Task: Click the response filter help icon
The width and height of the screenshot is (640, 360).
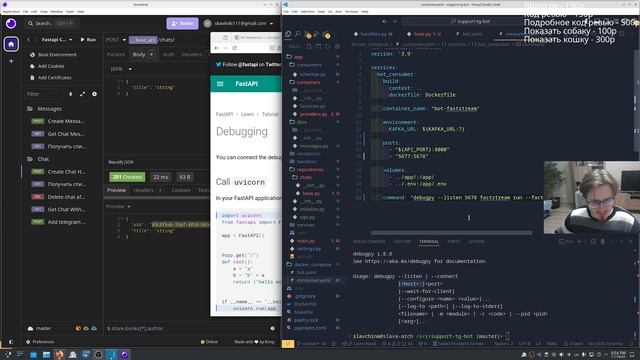Action: pos(273,328)
